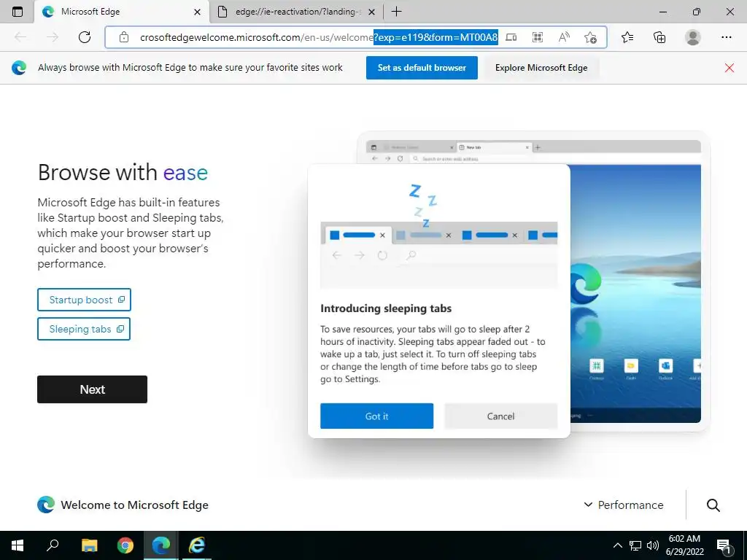Click the page search magnifier icon
Image resolution: width=747 pixels, height=560 pixels.
point(713,505)
